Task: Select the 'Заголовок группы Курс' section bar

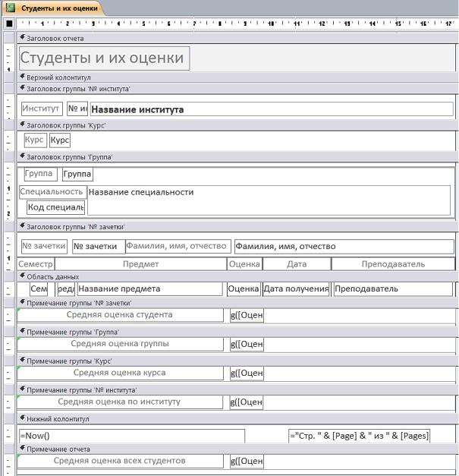Action: pyautogui.click(x=237, y=125)
